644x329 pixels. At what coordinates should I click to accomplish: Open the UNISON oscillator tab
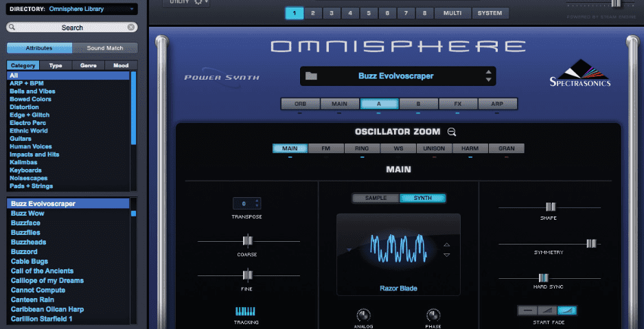click(x=434, y=148)
